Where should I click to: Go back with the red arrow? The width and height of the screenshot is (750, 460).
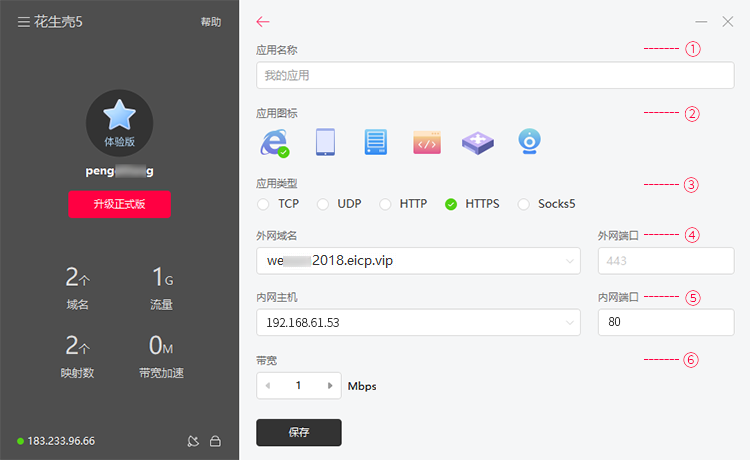(x=263, y=22)
